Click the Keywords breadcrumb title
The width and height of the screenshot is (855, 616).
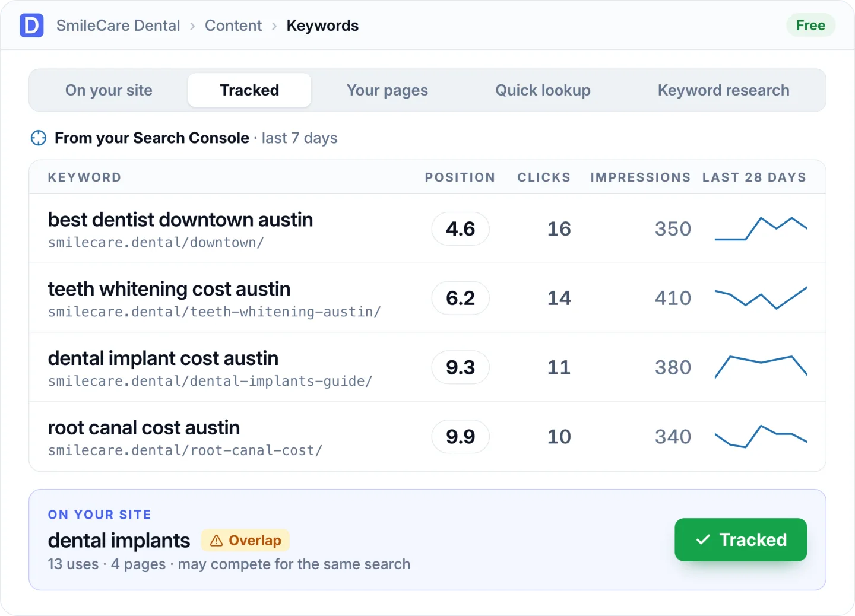pos(322,26)
